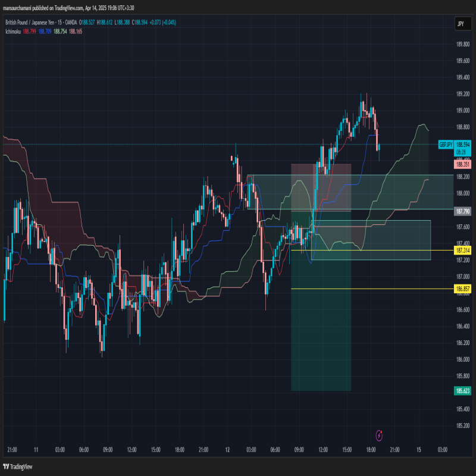Click the 187.000 price axis label
This screenshot has height=476, width=476.
tap(463, 277)
